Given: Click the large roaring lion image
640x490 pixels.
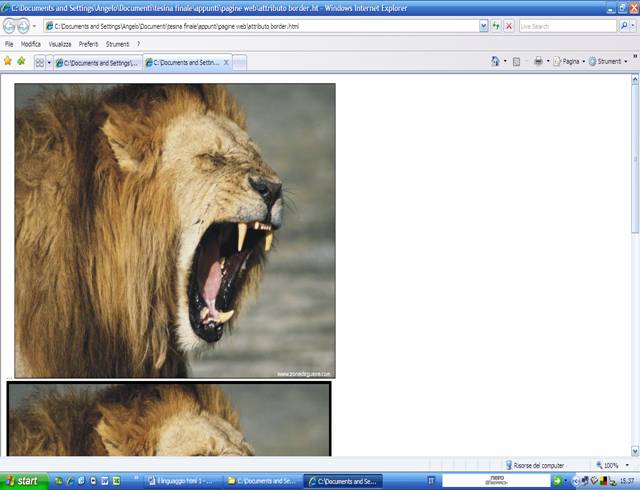Looking at the screenshot, I should pos(175,231).
